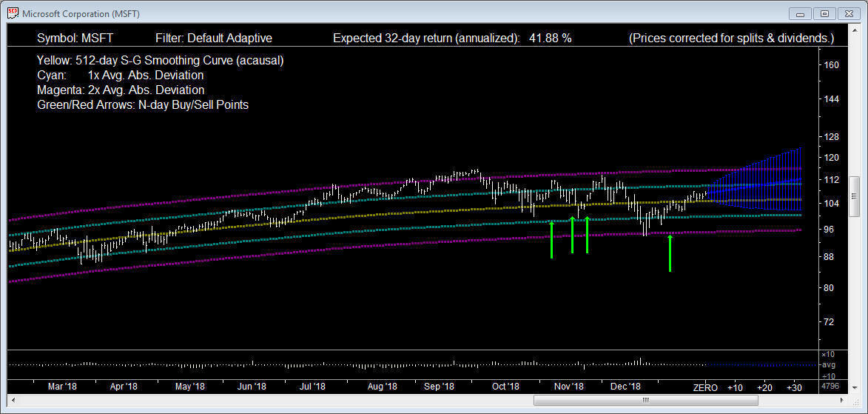Click the 112 price axis label
The height and width of the screenshot is (414, 868).
tap(832, 179)
